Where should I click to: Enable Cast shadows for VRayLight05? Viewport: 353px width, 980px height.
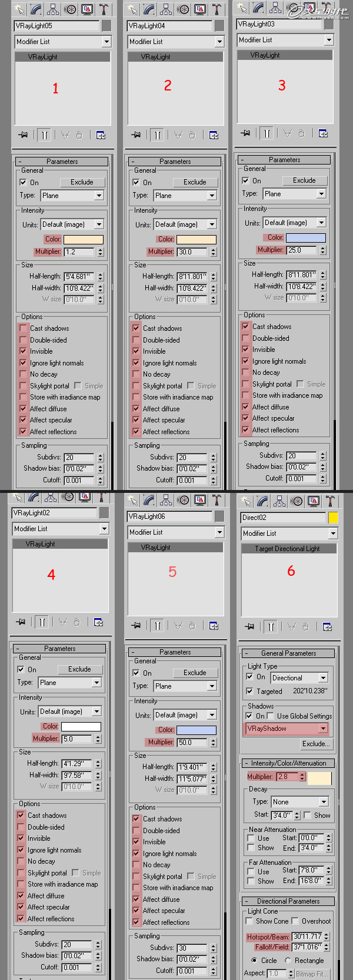coord(24,328)
